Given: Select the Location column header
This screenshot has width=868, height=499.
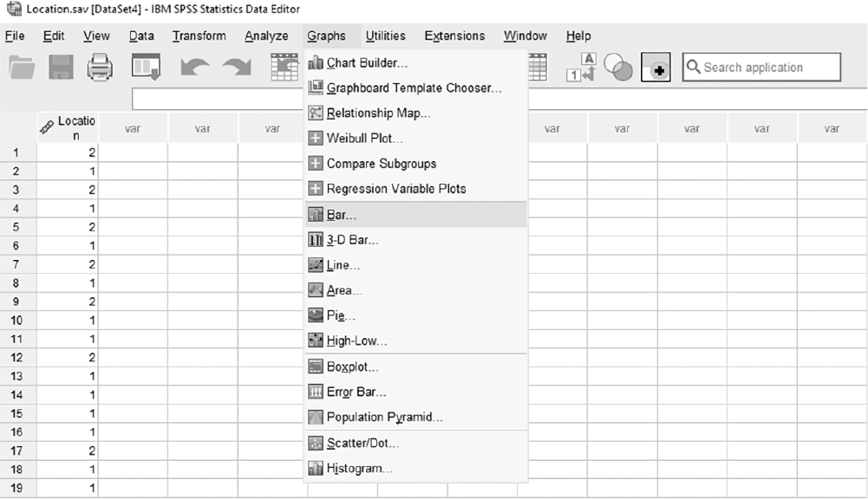Looking at the screenshot, I should point(68,128).
